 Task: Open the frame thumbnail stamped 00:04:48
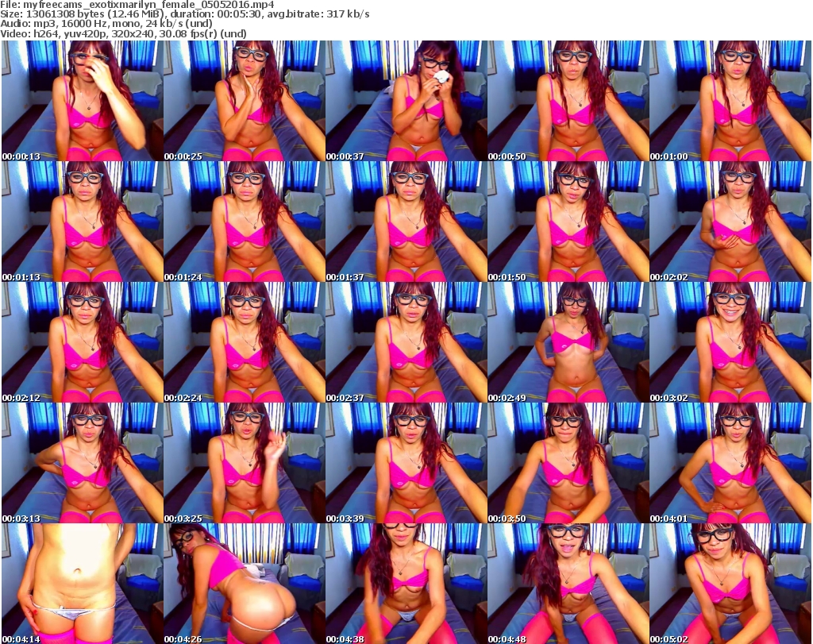[x=568, y=584]
